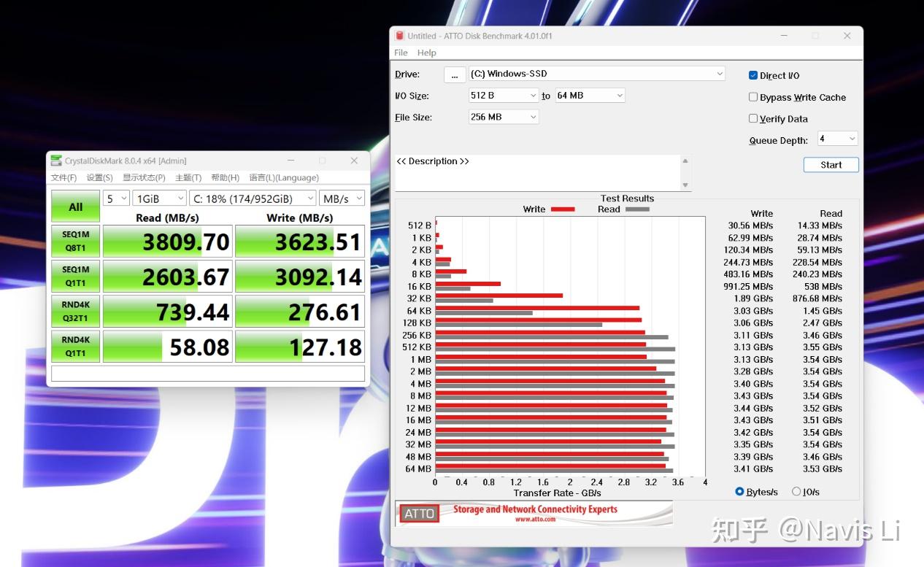Click RND4K Q1T1 write value 127.18
924x567 pixels.
pos(300,347)
